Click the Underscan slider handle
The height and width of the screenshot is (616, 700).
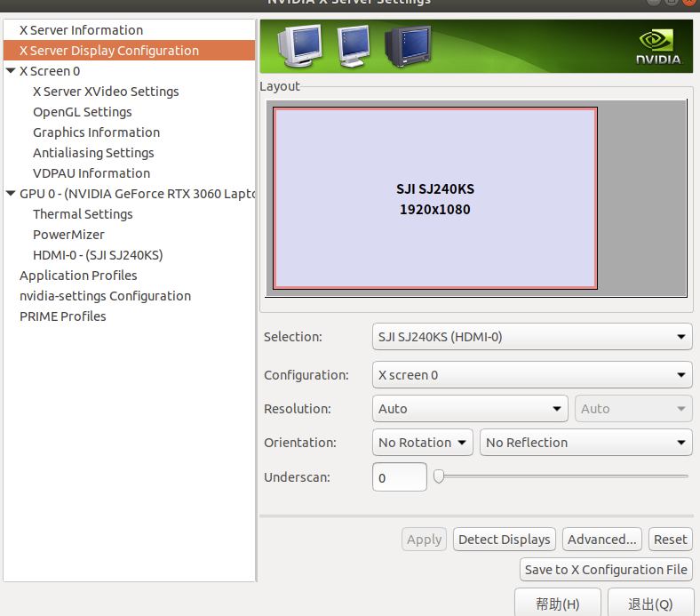439,476
